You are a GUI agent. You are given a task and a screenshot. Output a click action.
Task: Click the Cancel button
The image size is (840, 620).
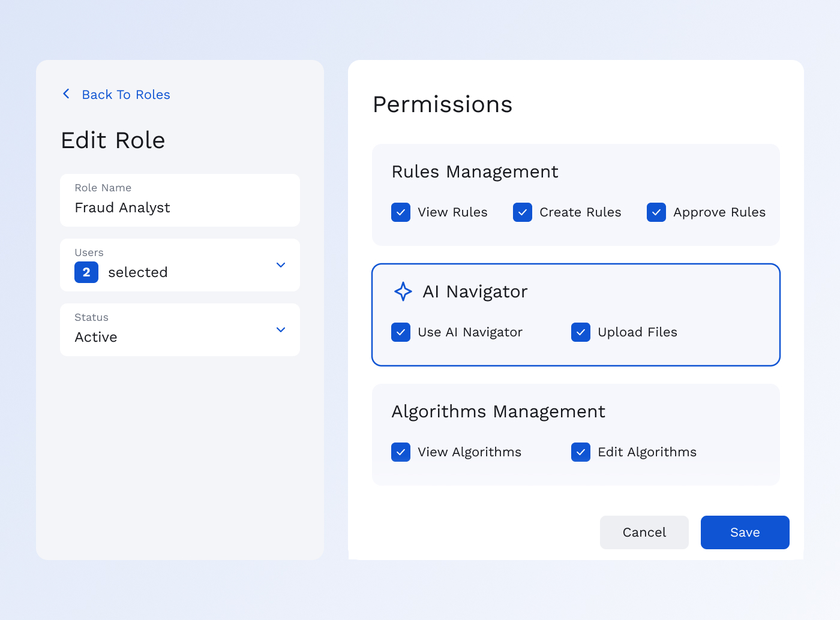tap(644, 532)
